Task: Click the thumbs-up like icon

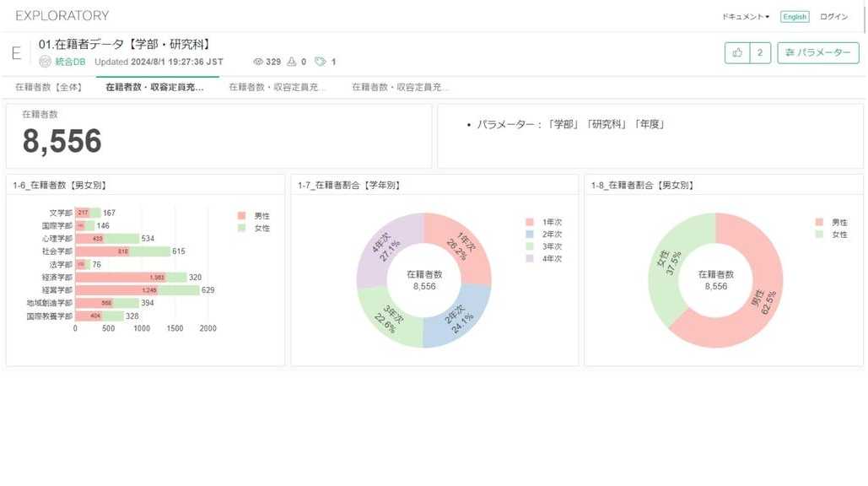Action: (x=737, y=53)
